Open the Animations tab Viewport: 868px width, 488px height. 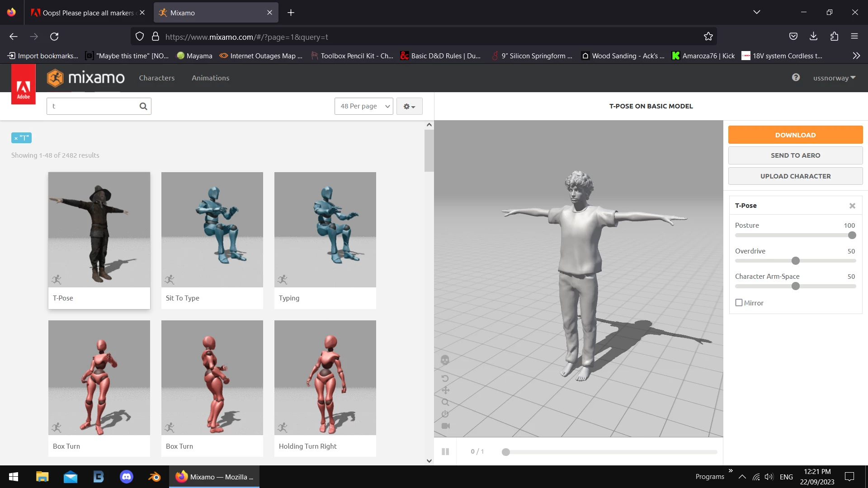(x=210, y=78)
